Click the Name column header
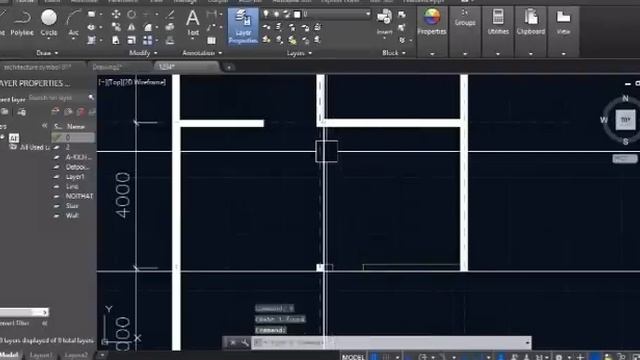This screenshot has width=640, height=360. point(76,127)
